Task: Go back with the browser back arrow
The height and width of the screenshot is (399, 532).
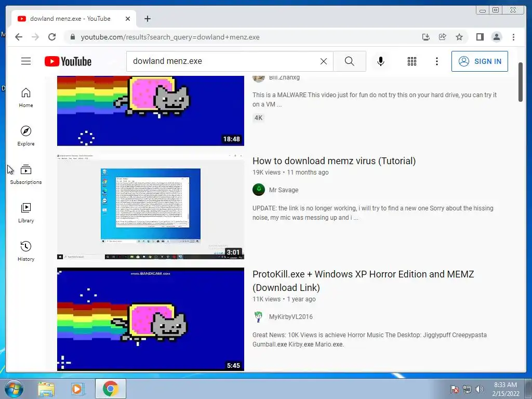Action: tap(19, 37)
